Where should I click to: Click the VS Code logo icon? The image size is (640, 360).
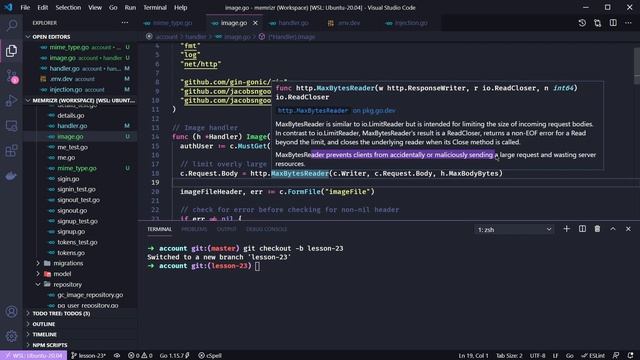click(x=8, y=7)
